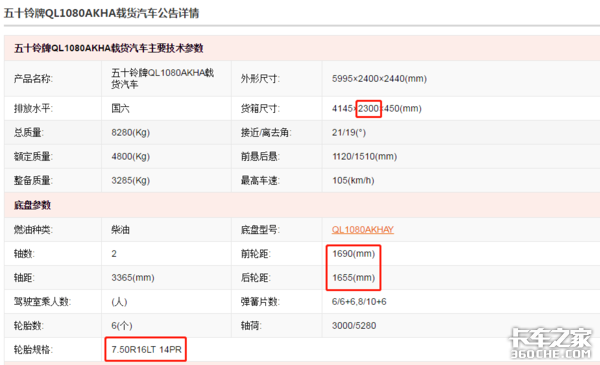Select the highlighted 2300 cargo box width
The image size is (600, 365).
click(368, 108)
